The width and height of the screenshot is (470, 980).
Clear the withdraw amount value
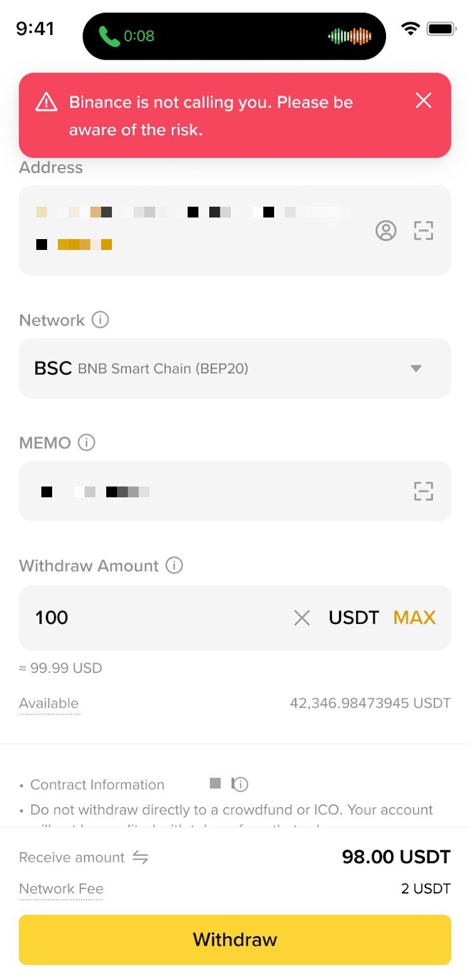(x=301, y=618)
